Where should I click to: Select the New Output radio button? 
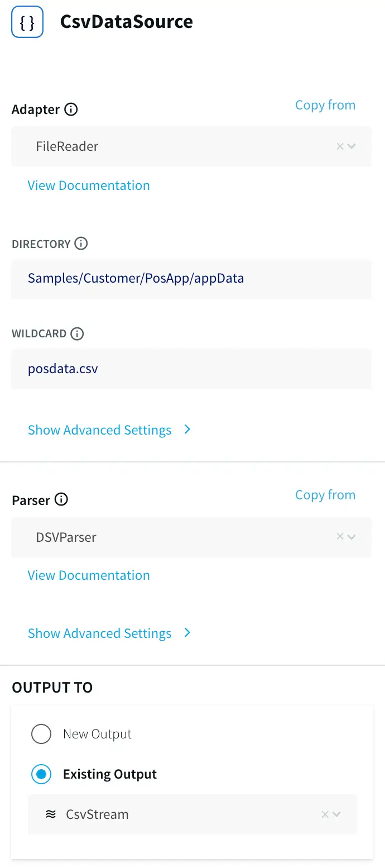point(41,734)
